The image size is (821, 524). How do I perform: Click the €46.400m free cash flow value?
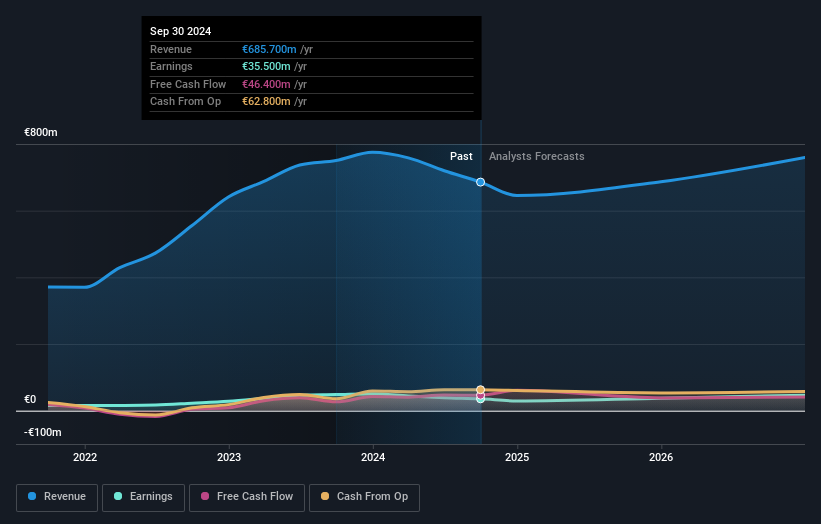[266, 84]
